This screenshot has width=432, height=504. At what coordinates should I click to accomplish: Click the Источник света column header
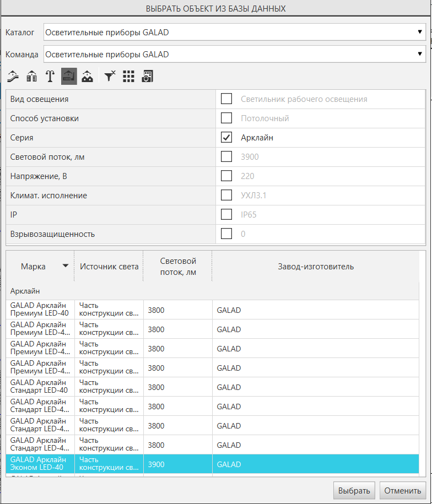[109, 267]
